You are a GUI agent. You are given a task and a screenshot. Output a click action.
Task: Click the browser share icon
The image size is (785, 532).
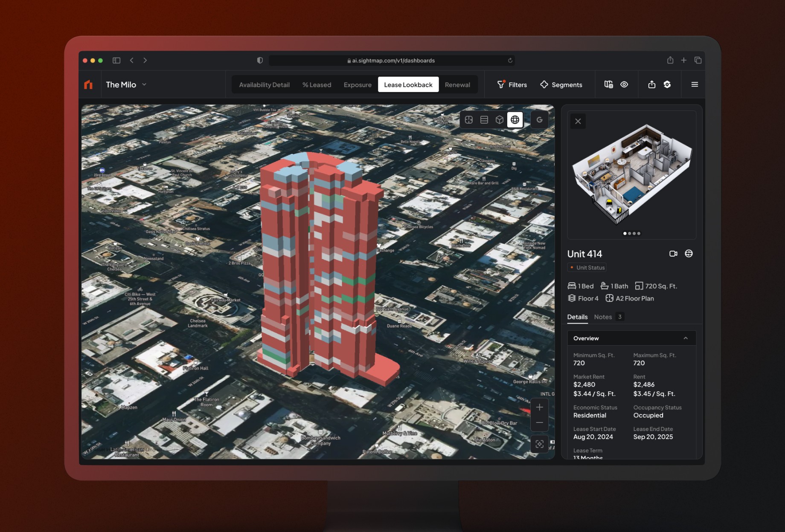pyautogui.click(x=670, y=60)
